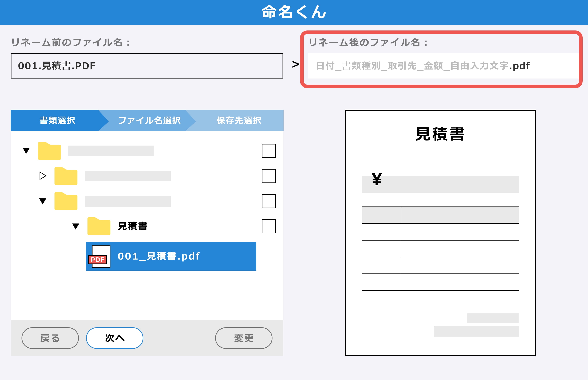Viewport: 588px width, 380px height.
Task: Click the 見積書 document preview thumbnail
Action: (x=440, y=233)
